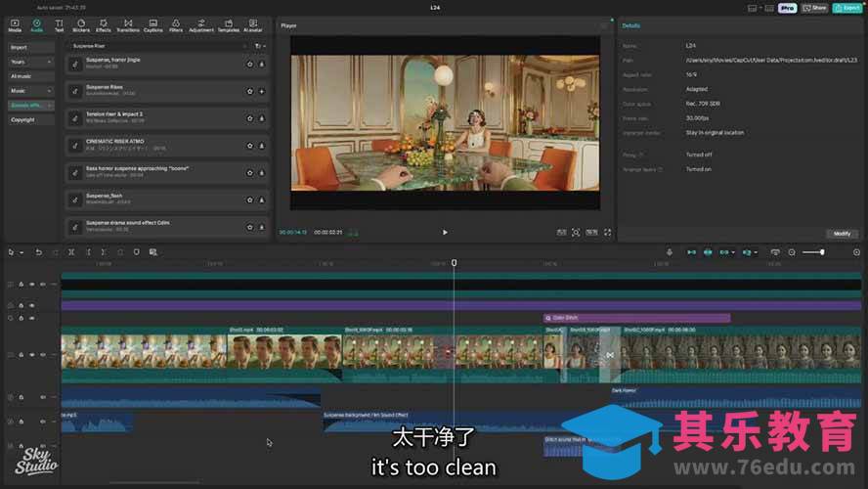
Task: Enter fullscreen preview in the Player
Action: pos(606,233)
